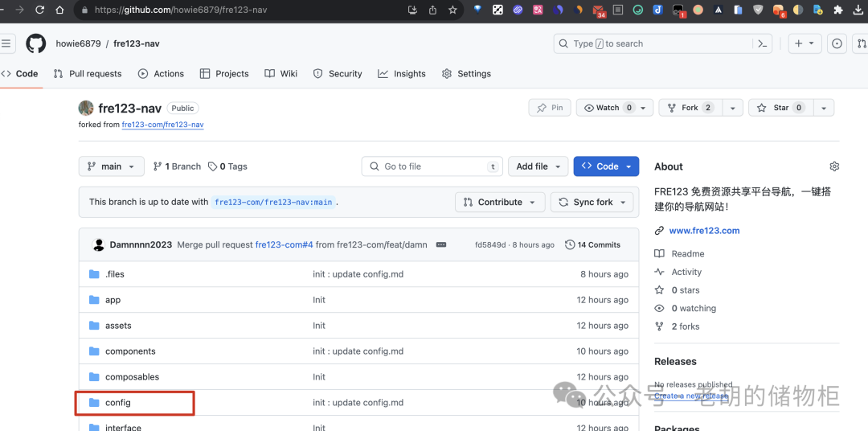The width and height of the screenshot is (868, 431).
Task: Focus the Go to file field
Action: [432, 166]
